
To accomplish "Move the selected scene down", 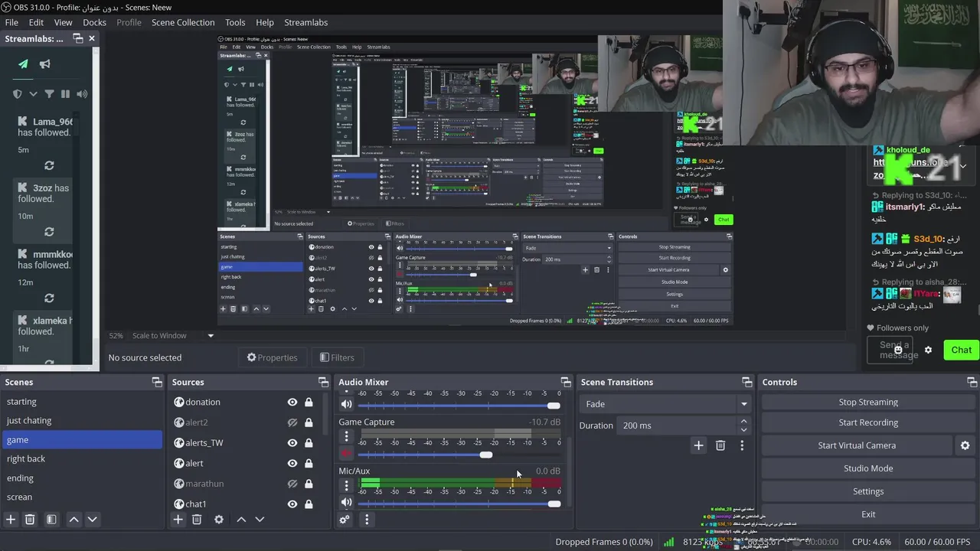I will coord(92,520).
